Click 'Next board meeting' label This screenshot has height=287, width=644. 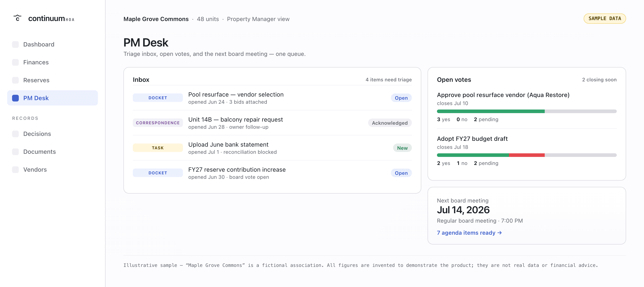click(x=462, y=200)
